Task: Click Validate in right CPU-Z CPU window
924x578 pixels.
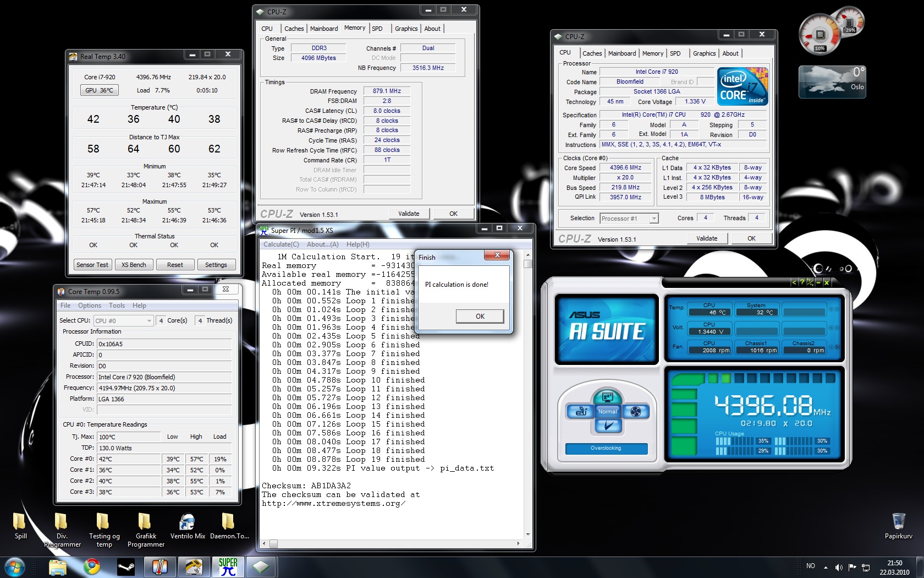Action: [707, 238]
